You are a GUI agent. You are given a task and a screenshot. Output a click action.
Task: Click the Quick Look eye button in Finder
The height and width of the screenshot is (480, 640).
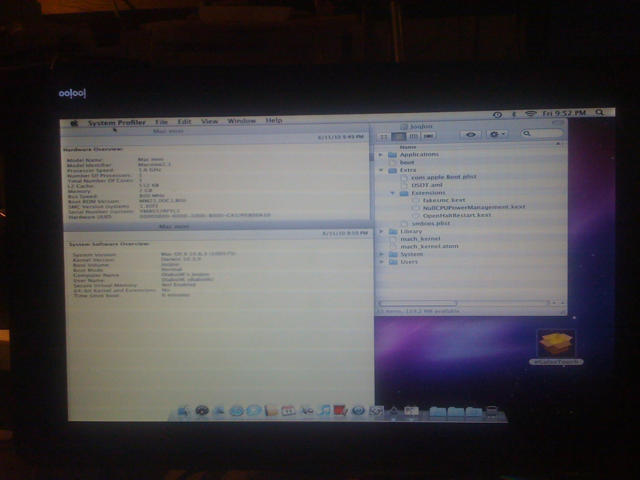tap(470, 134)
